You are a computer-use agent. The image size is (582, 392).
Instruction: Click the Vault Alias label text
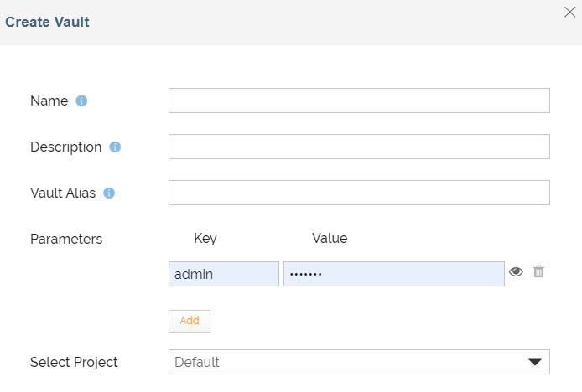point(63,193)
